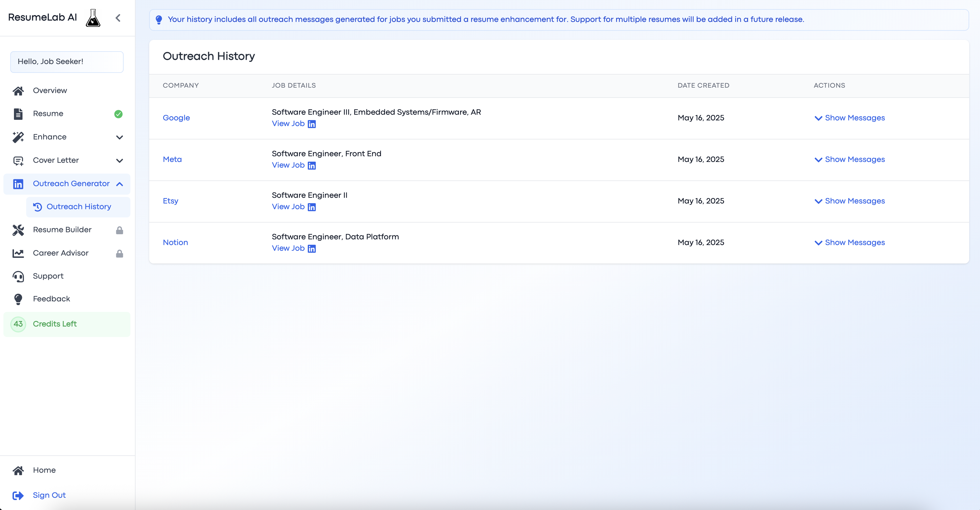Screen dimensions: 980x510
Task: Open the Google company link
Action: pyautogui.click(x=176, y=118)
